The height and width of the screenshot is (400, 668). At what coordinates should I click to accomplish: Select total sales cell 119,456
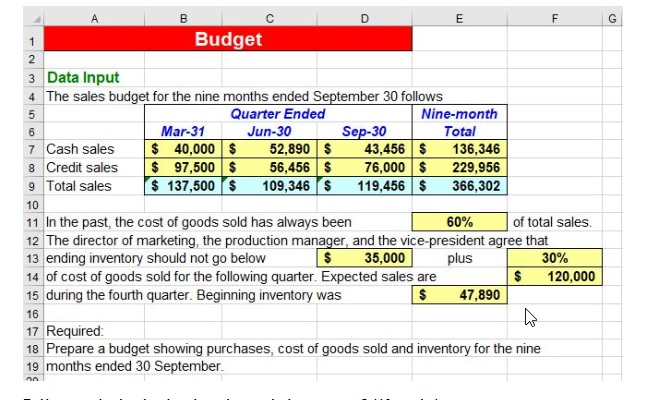point(365,186)
